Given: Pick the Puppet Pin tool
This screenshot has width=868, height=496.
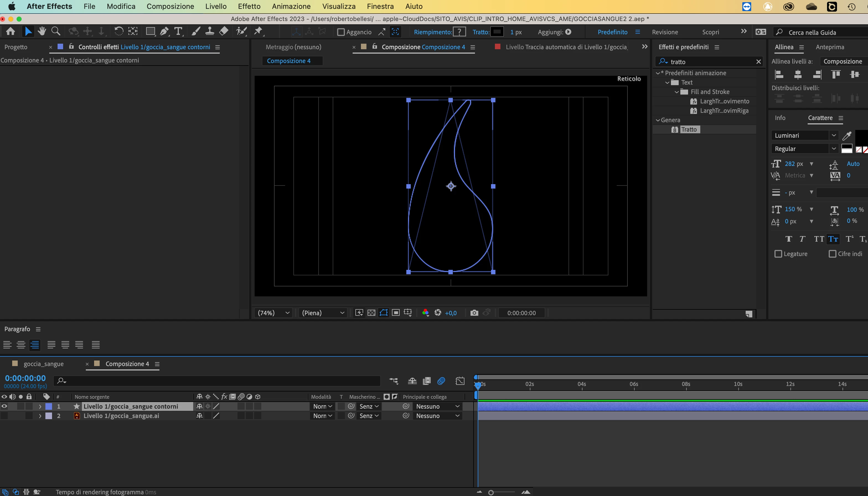Looking at the screenshot, I should (258, 31).
